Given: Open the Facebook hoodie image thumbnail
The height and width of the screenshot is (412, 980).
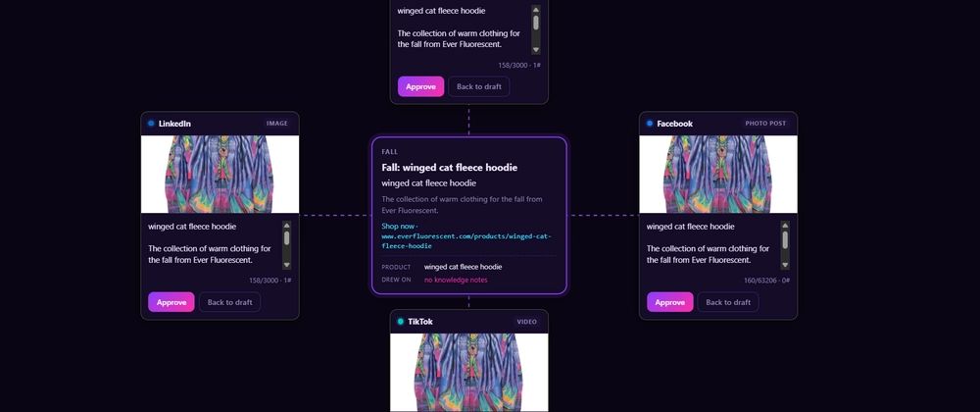Looking at the screenshot, I should tap(718, 175).
